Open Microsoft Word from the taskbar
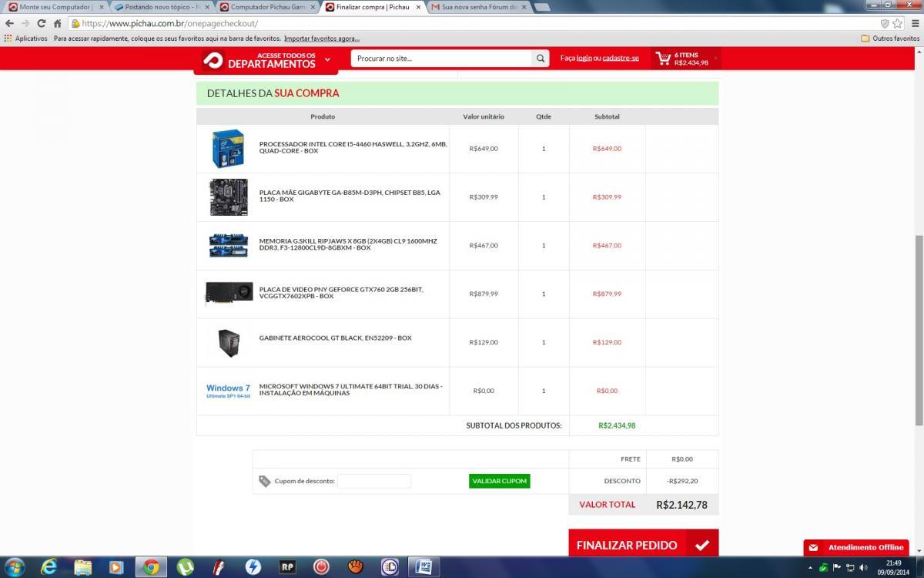Image resolution: width=924 pixels, height=578 pixels. click(423, 567)
